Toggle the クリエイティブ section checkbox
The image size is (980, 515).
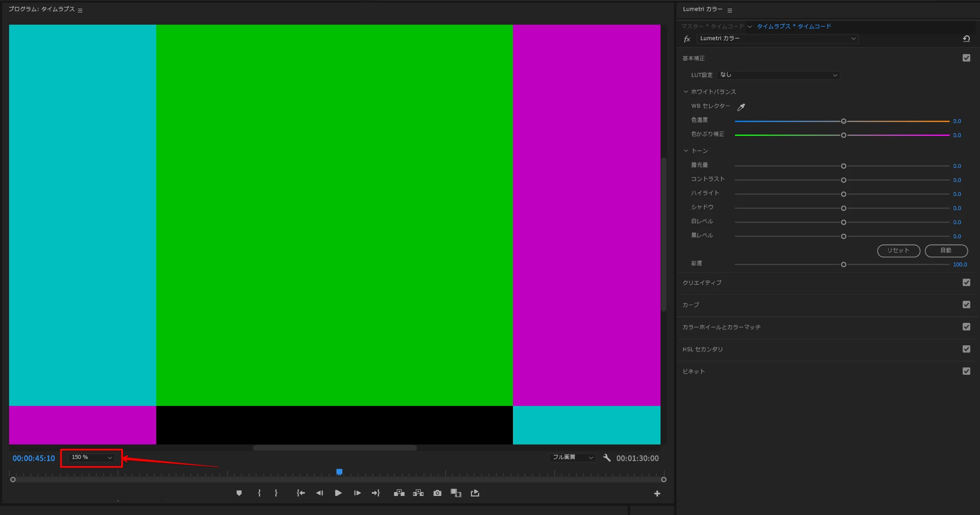966,283
